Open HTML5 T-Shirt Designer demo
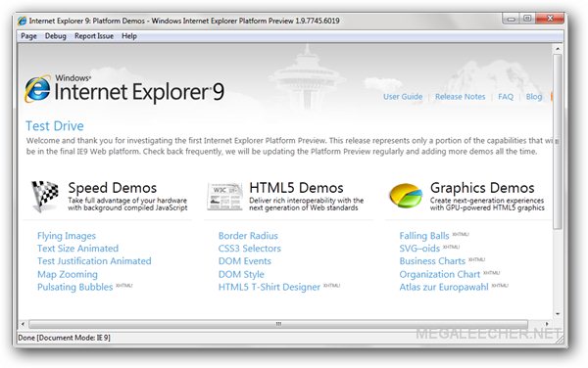Image resolution: width=588 pixels, height=368 pixels. tap(269, 287)
